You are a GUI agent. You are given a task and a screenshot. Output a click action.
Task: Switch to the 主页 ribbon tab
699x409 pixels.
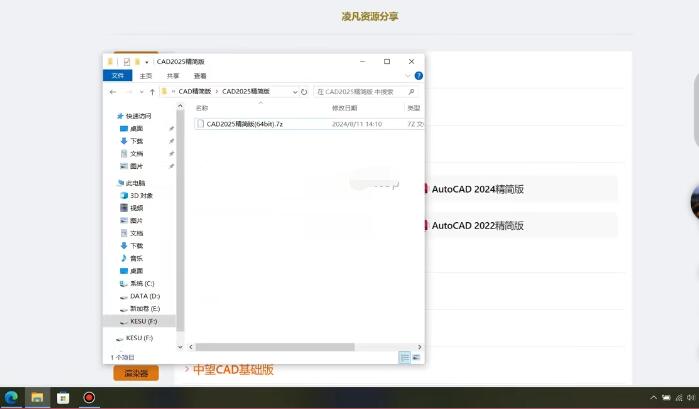coord(146,76)
